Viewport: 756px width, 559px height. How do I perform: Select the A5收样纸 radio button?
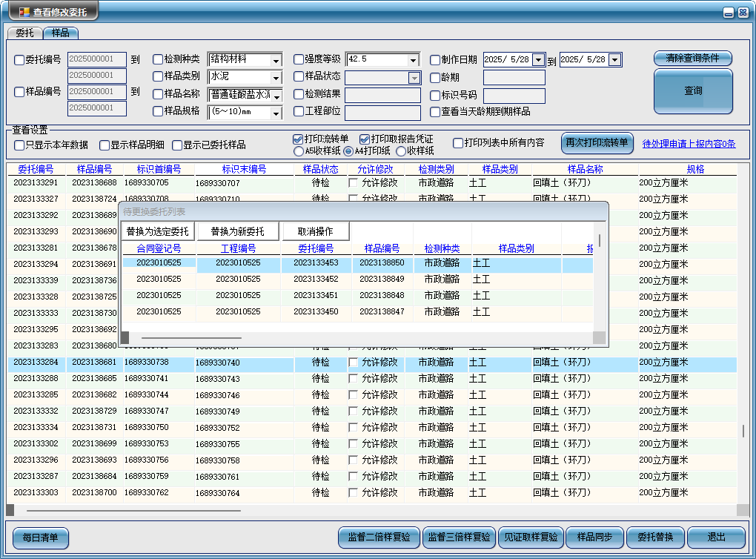tap(299, 151)
